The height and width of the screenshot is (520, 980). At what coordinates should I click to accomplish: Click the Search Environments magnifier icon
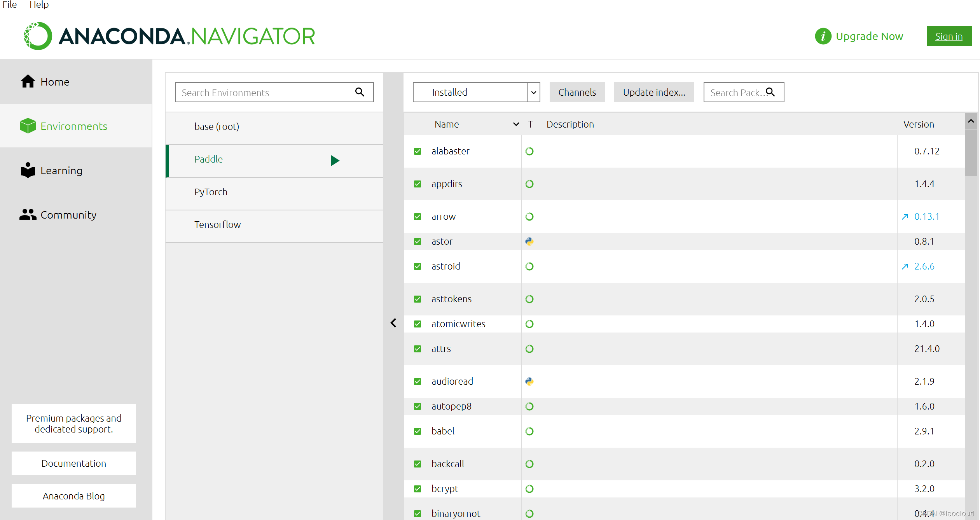click(x=360, y=92)
